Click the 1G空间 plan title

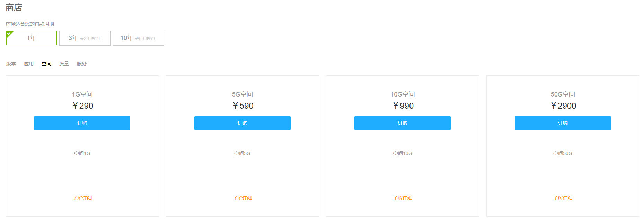tap(82, 94)
